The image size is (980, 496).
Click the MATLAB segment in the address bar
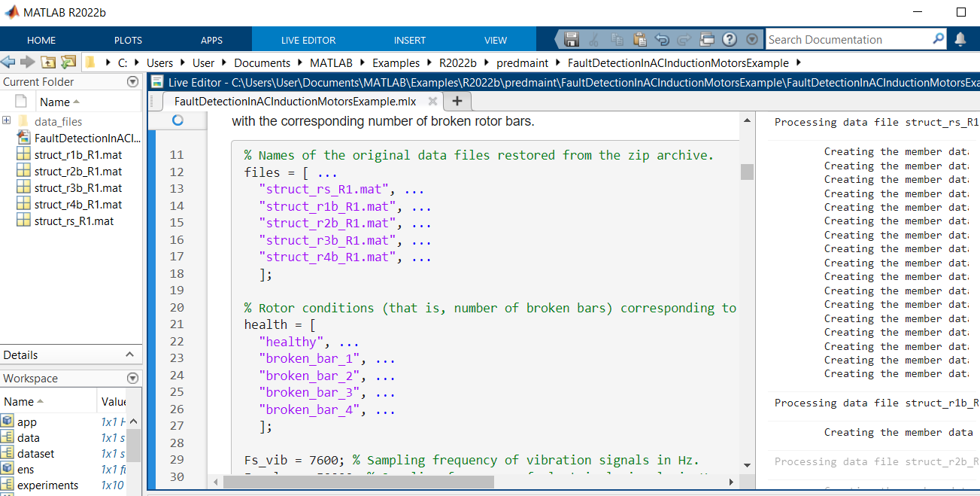coord(331,63)
